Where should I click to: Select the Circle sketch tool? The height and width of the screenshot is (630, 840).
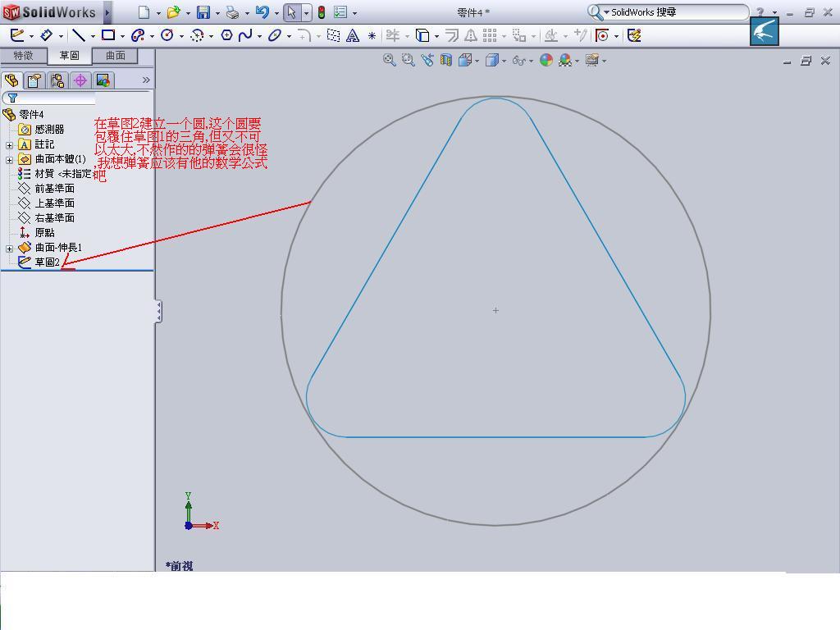point(167,35)
